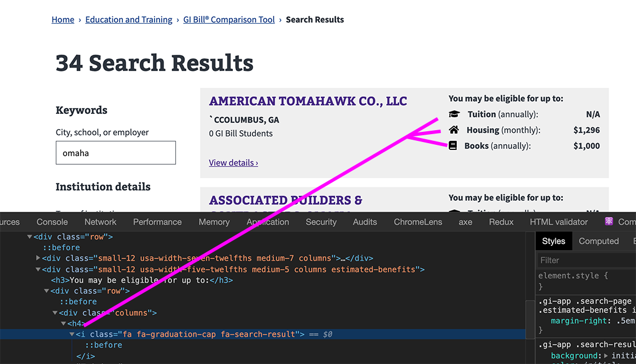Collapse the div class="columns" node
Viewport: 636px width, 364px height.
click(x=55, y=313)
